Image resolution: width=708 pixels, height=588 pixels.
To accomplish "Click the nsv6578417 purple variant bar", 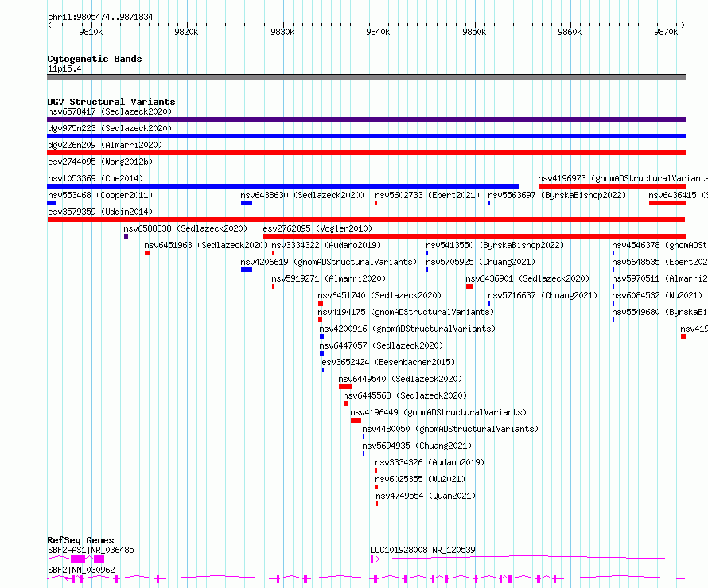I will (x=366, y=119).
